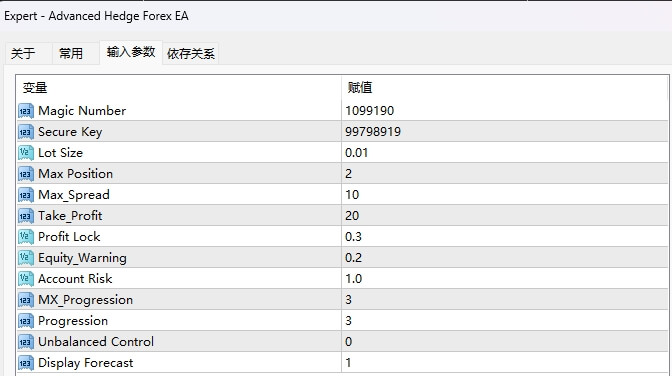Click the Expert - Advanced Hedge Forex EA title

tap(96, 16)
